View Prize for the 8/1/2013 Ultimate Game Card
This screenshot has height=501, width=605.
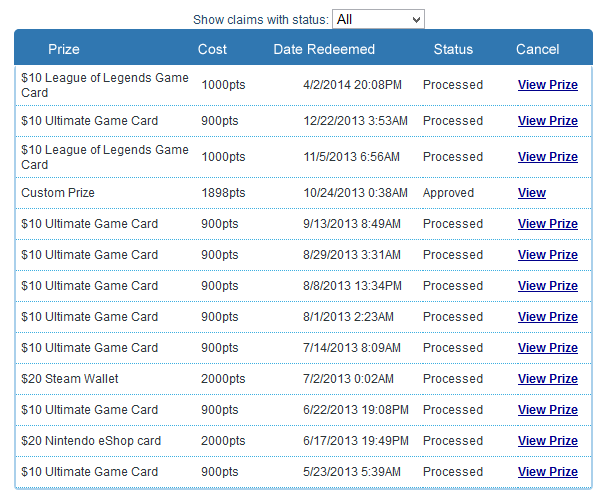pos(548,317)
